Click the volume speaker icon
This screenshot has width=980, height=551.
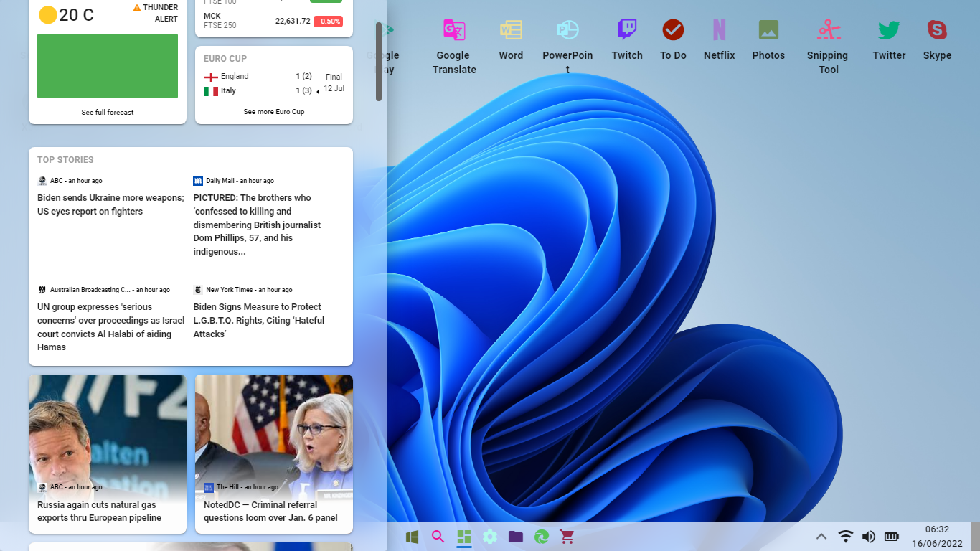click(869, 537)
